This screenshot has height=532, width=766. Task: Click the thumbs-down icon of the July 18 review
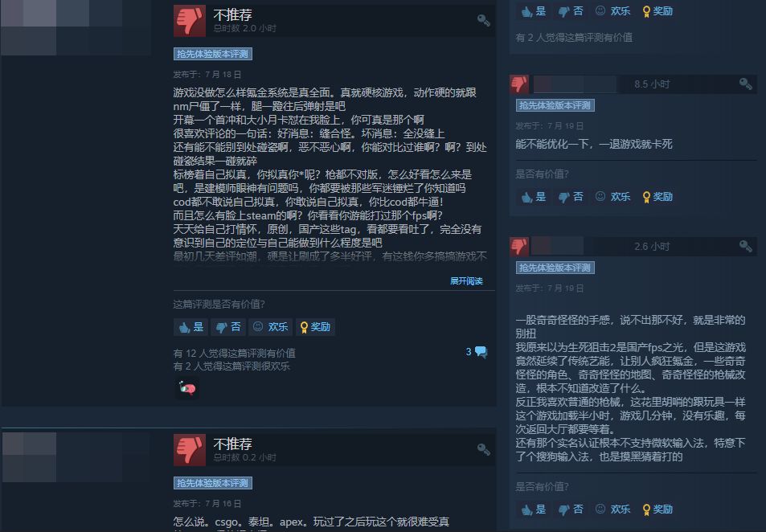click(190, 21)
